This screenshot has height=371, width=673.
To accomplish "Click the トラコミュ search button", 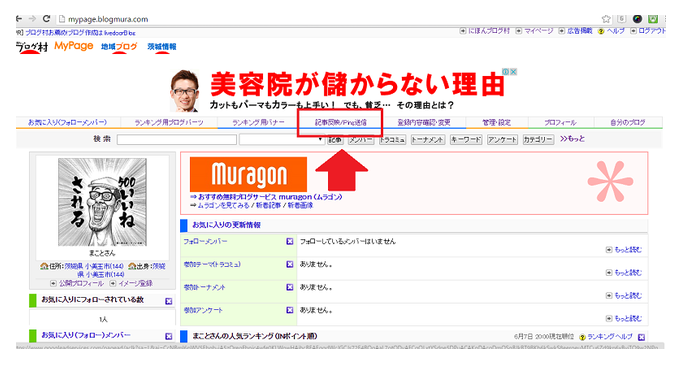I will 392,140.
